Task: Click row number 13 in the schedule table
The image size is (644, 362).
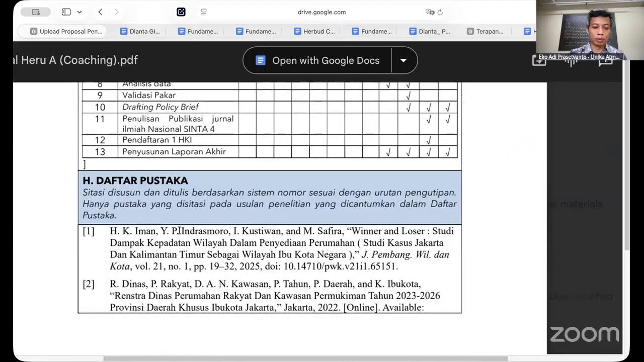Action: 100,152
